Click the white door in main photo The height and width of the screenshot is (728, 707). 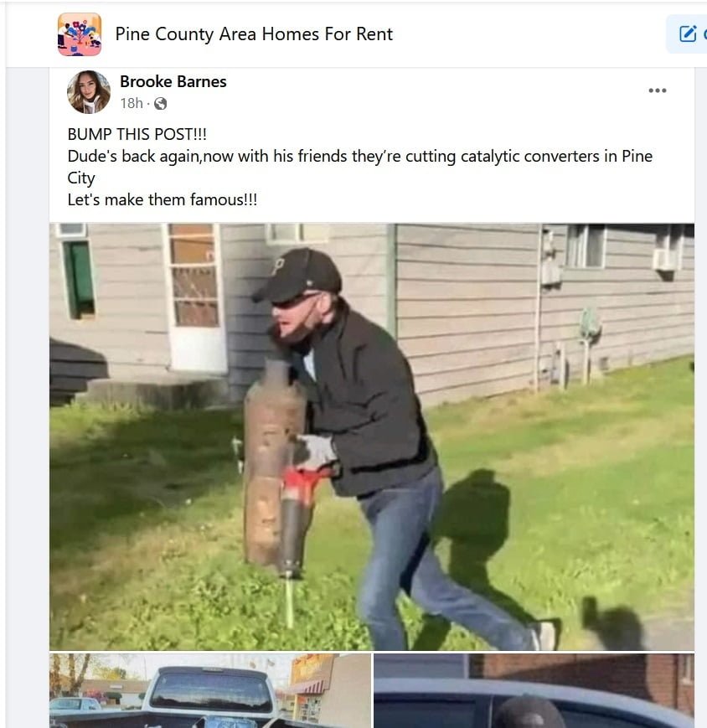click(x=194, y=297)
